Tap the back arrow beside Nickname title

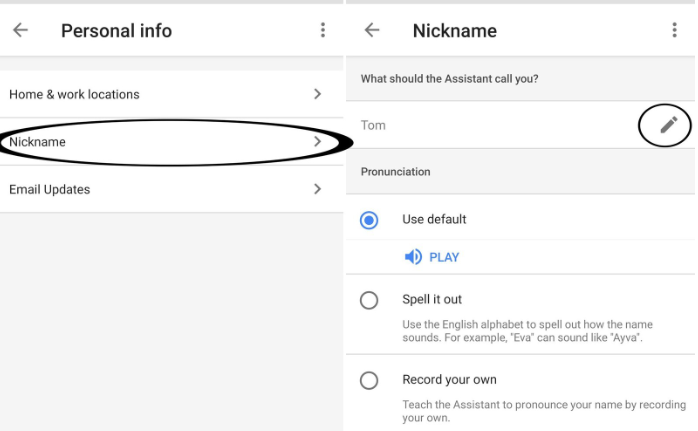point(372,30)
